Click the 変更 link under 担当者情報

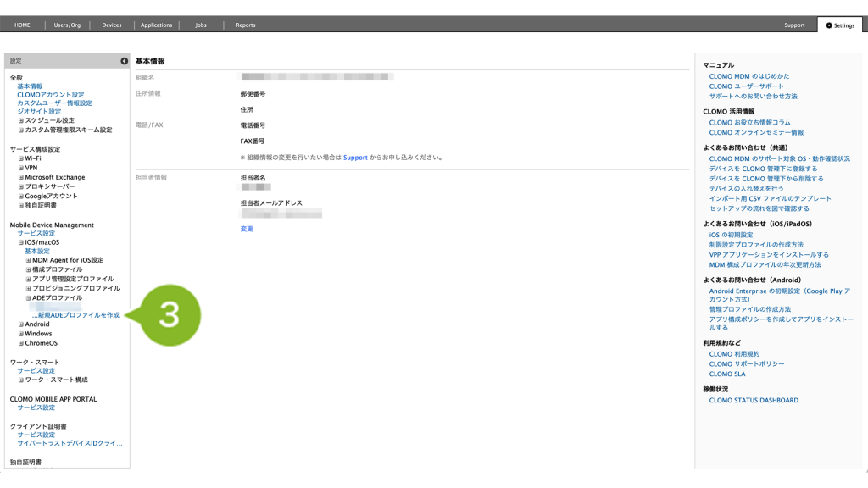[247, 229]
